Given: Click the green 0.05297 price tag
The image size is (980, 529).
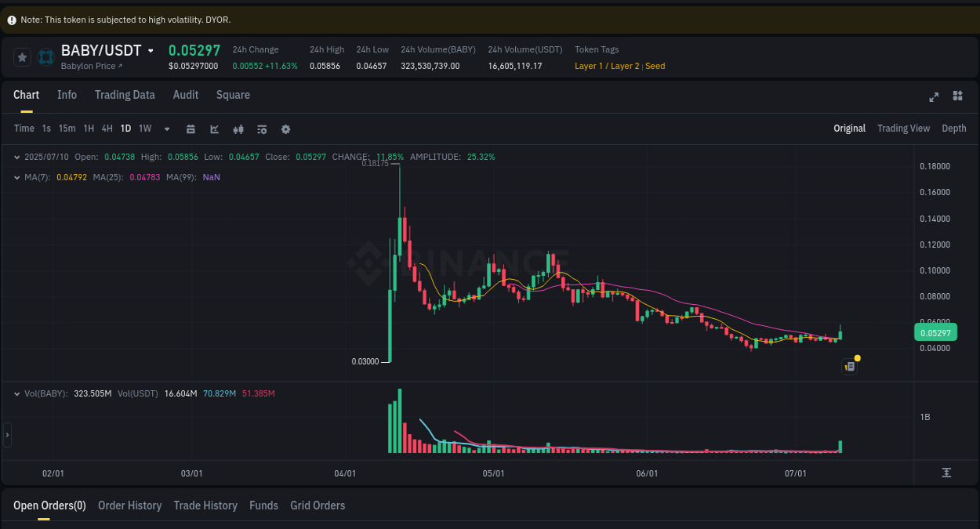Looking at the screenshot, I should tap(935, 332).
